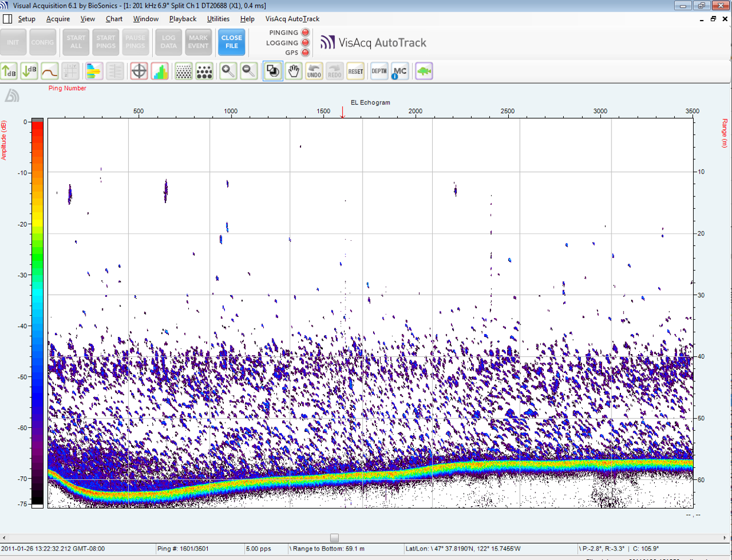Image resolution: width=732 pixels, height=560 pixels.
Task: Click the amplitude color scale bar
Action: click(x=37, y=313)
